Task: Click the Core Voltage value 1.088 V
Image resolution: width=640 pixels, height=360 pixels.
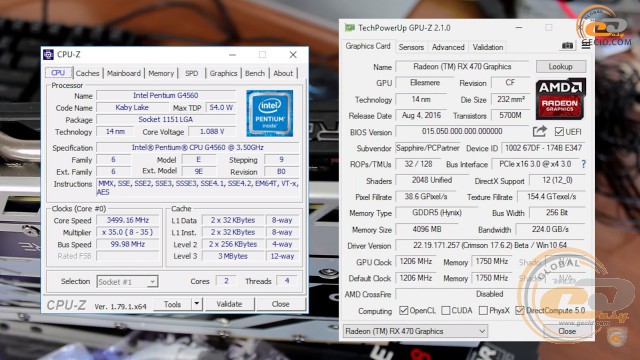Action: click(212, 131)
